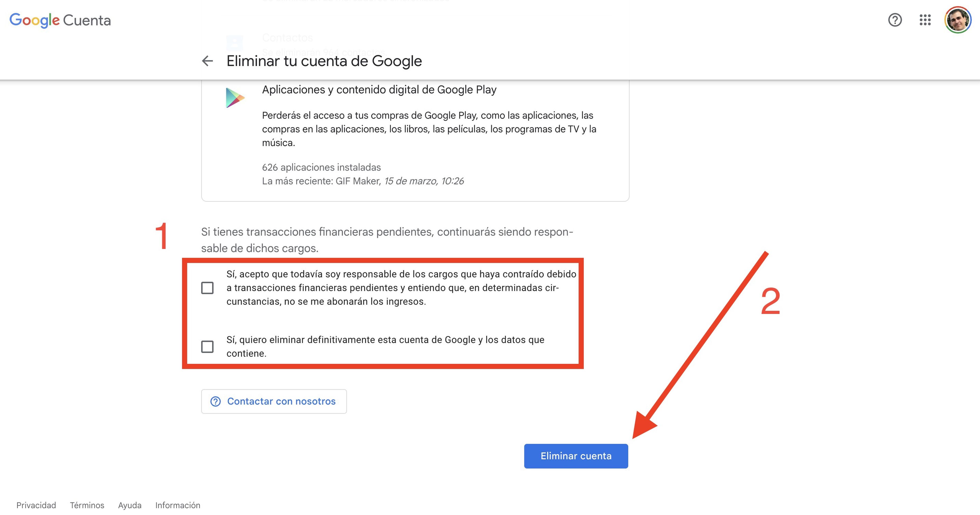Screen dimensions: 980x515
Task: Click question icon in Contactar button
Action: coord(216,401)
